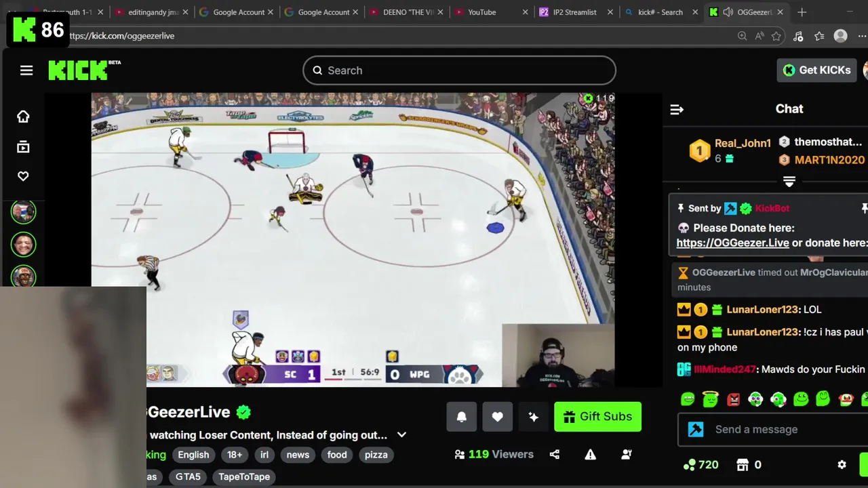Collapse the chat panel arrow

tap(677, 109)
